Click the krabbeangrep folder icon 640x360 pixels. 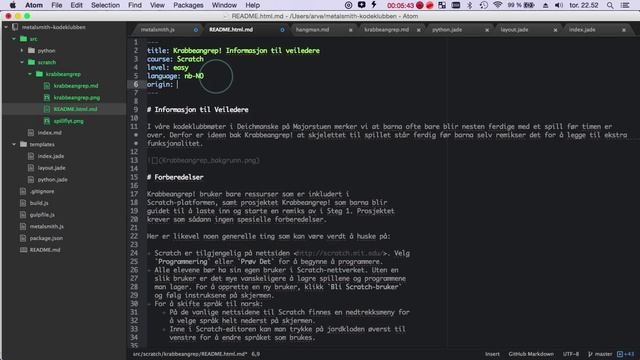coord(39,74)
